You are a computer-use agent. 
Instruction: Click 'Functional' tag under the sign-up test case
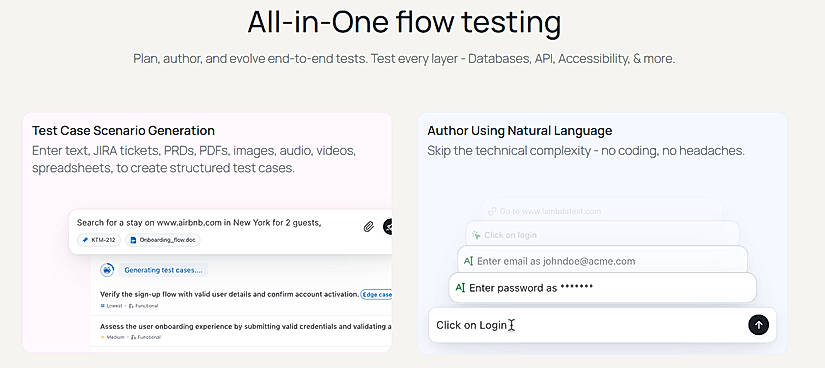pos(144,306)
